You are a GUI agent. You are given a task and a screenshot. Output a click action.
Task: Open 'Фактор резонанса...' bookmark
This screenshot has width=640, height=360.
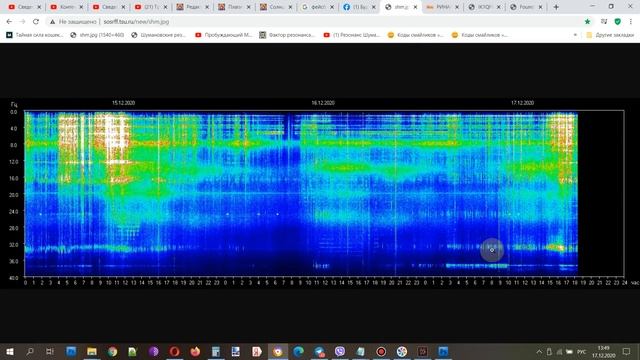[x=287, y=35]
